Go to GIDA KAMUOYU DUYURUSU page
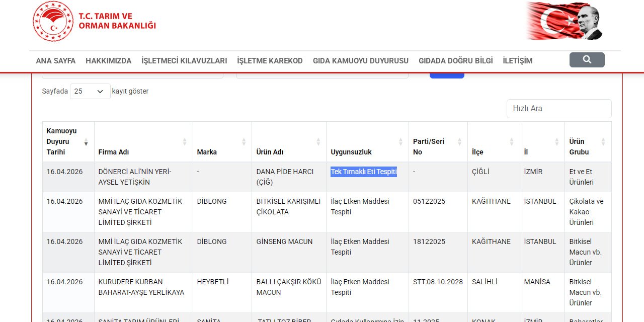 click(x=360, y=61)
